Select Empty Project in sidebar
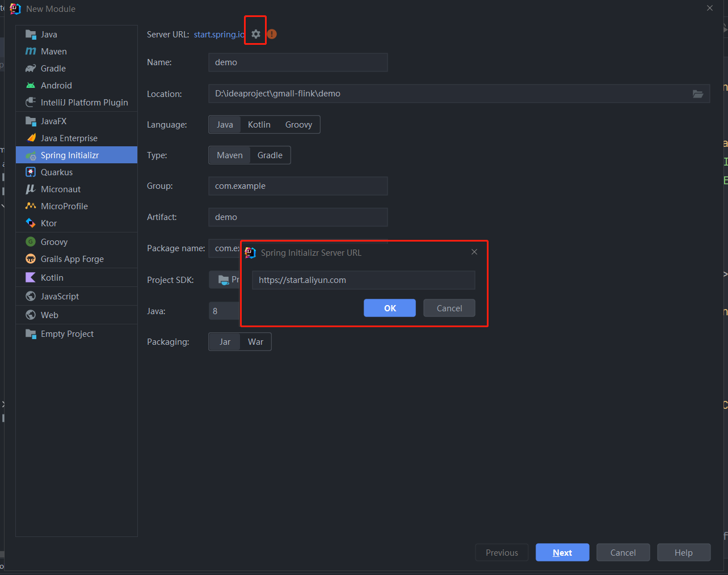 (x=77, y=334)
